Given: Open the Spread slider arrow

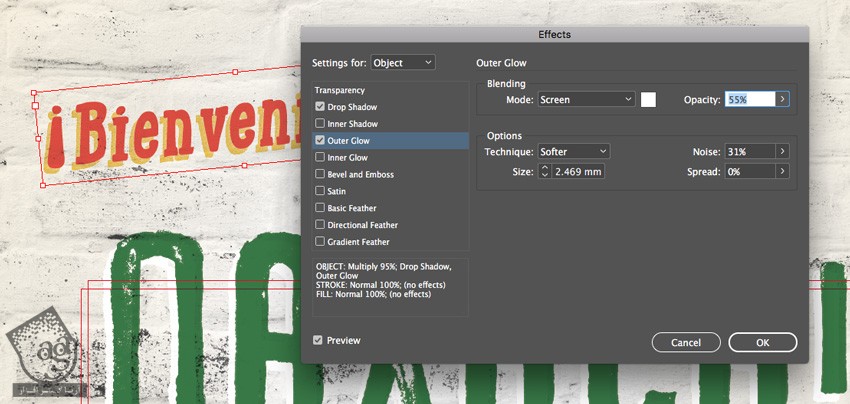Looking at the screenshot, I should pyautogui.click(x=783, y=172).
